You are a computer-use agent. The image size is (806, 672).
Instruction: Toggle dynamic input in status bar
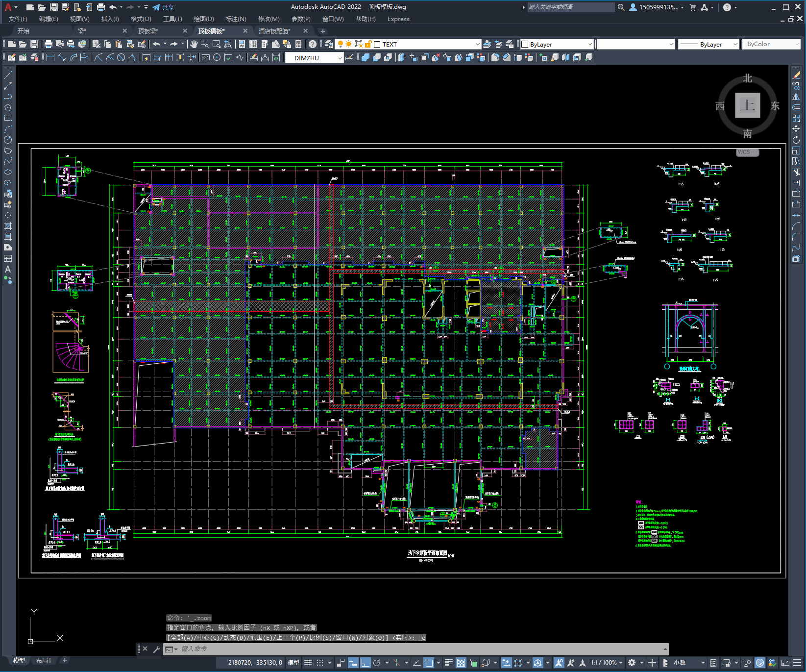353,663
